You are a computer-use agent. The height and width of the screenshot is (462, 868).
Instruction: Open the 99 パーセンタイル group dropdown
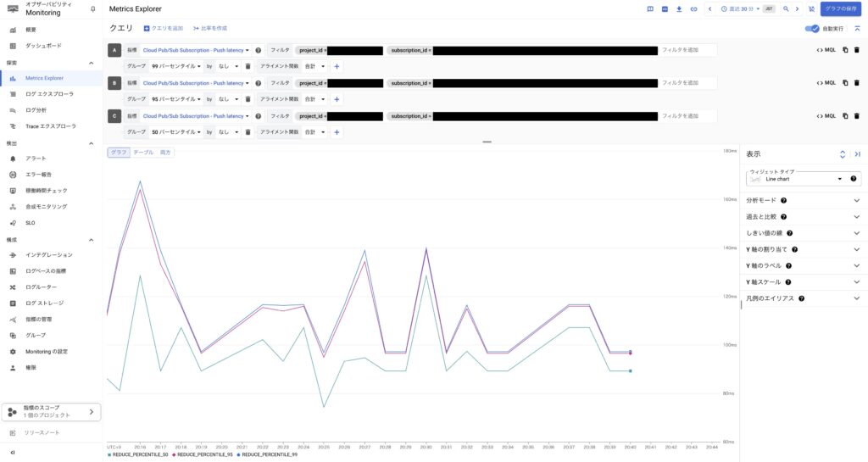pos(175,66)
